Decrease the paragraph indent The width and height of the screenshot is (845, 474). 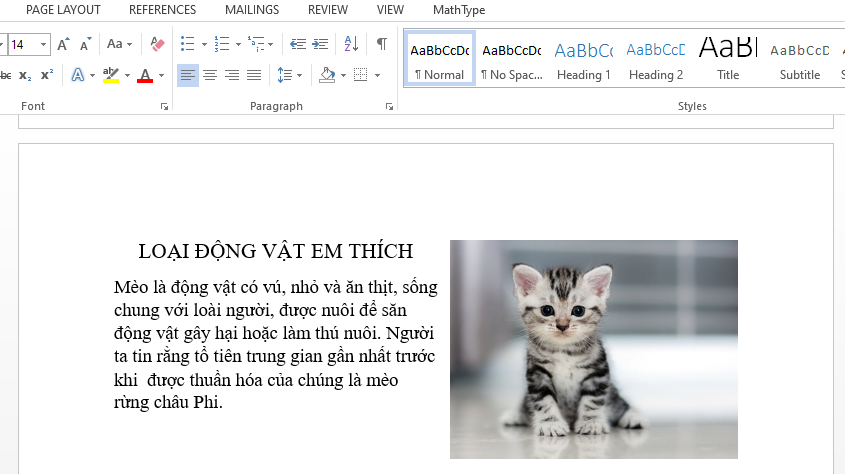coord(297,44)
